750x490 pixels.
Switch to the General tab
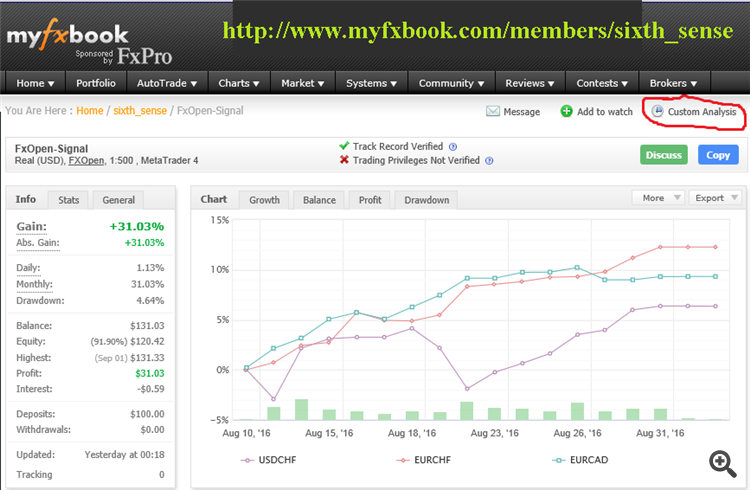(118, 200)
